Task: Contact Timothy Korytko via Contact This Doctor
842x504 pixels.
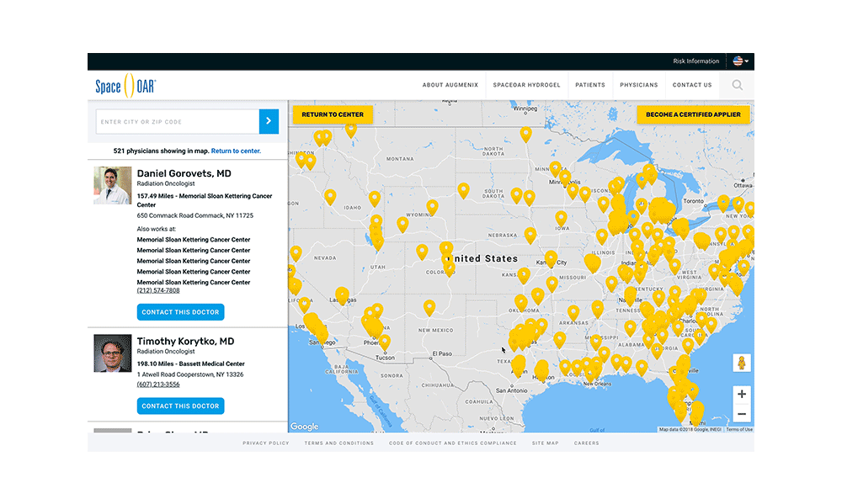Action: coord(180,406)
